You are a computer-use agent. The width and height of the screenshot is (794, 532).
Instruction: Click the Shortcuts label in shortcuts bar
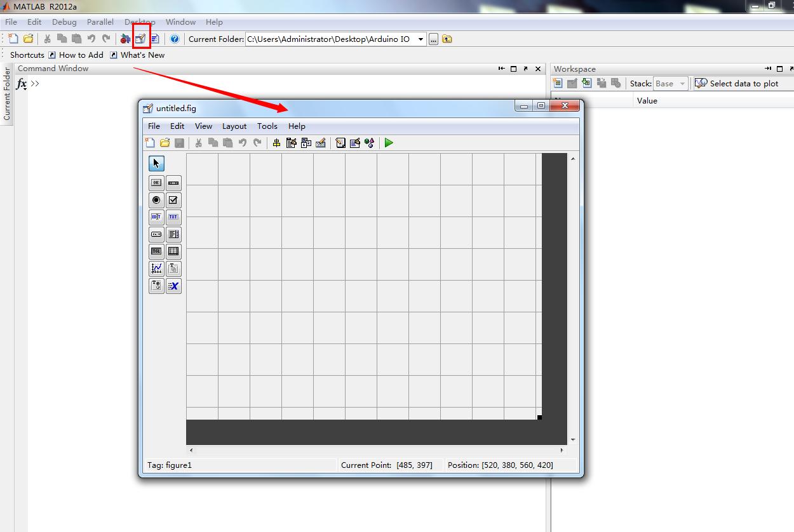coord(27,55)
